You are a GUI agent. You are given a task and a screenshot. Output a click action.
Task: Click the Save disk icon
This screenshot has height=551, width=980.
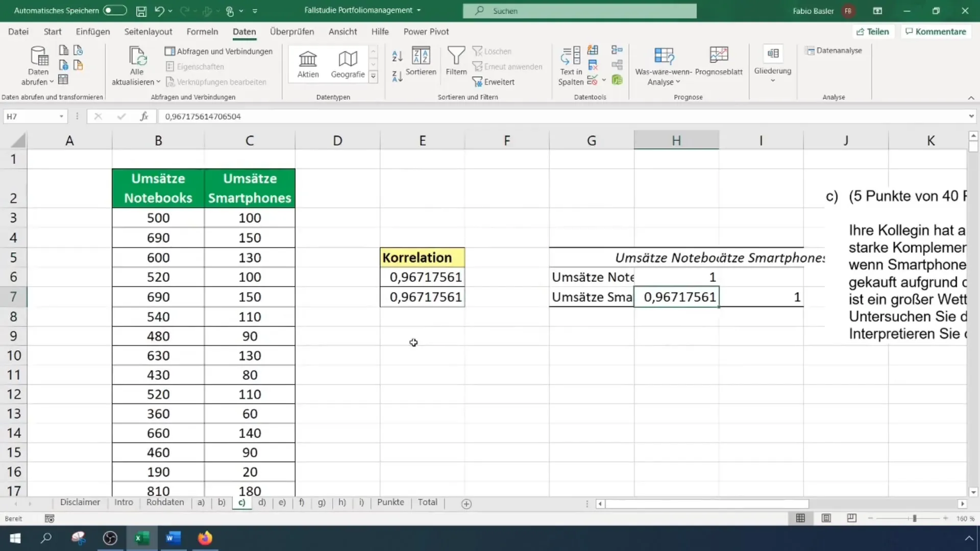141,11
